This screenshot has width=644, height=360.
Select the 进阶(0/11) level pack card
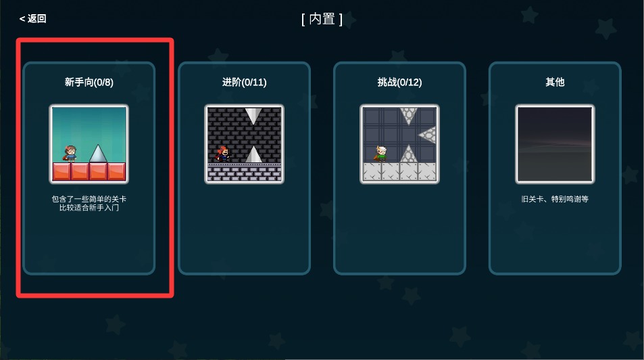pyautogui.click(x=245, y=168)
